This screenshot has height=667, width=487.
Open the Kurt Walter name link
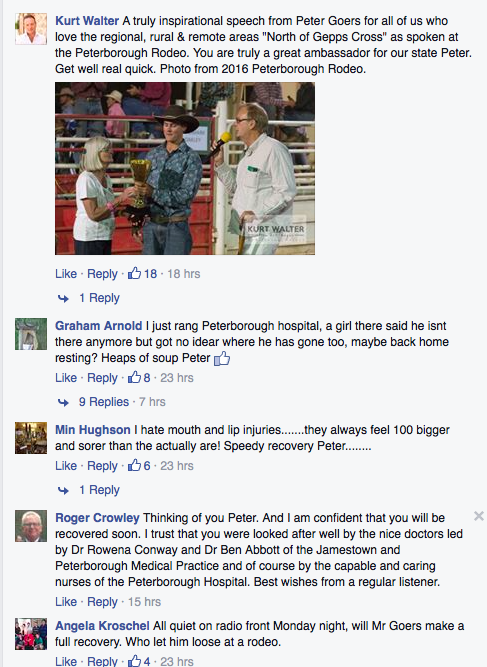pyautogui.click(x=87, y=21)
